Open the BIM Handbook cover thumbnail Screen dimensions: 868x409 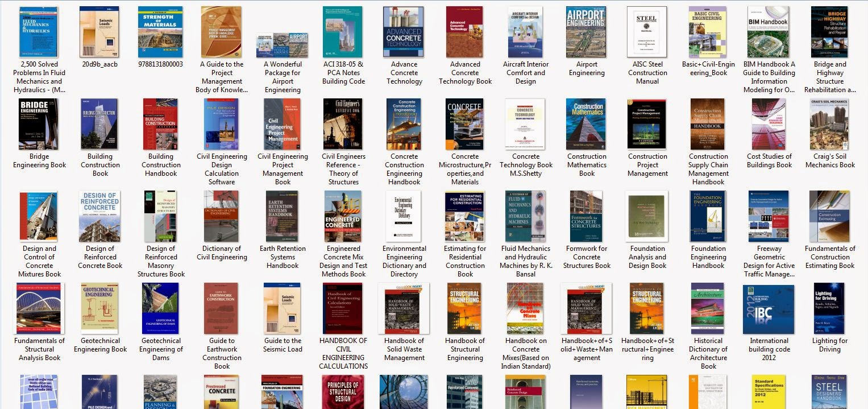click(x=769, y=32)
